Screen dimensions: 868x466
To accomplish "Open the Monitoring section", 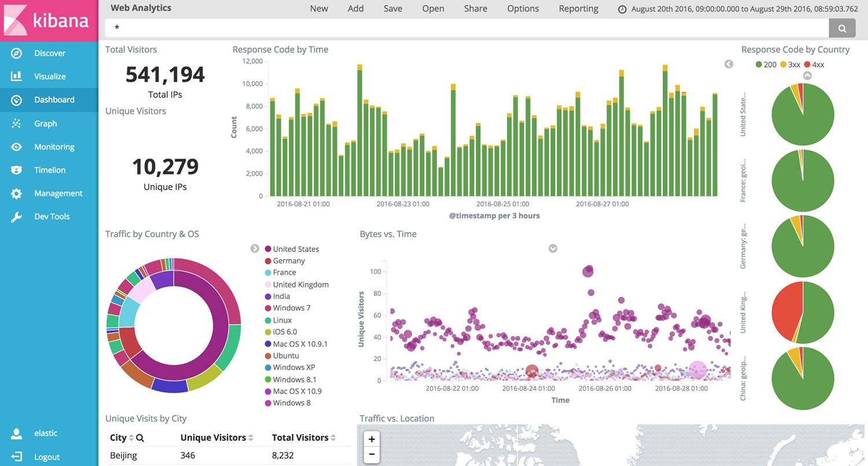I will [x=54, y=146].
